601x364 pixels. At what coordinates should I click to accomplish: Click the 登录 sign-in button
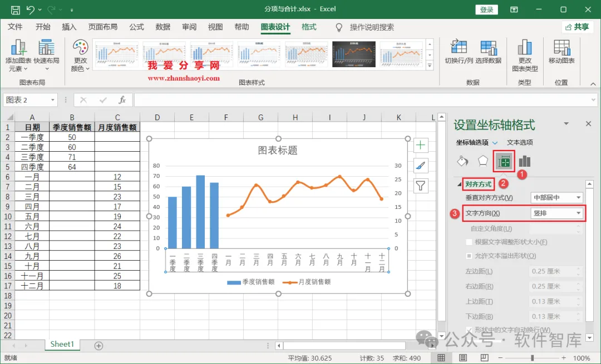[x=487, y=9]
